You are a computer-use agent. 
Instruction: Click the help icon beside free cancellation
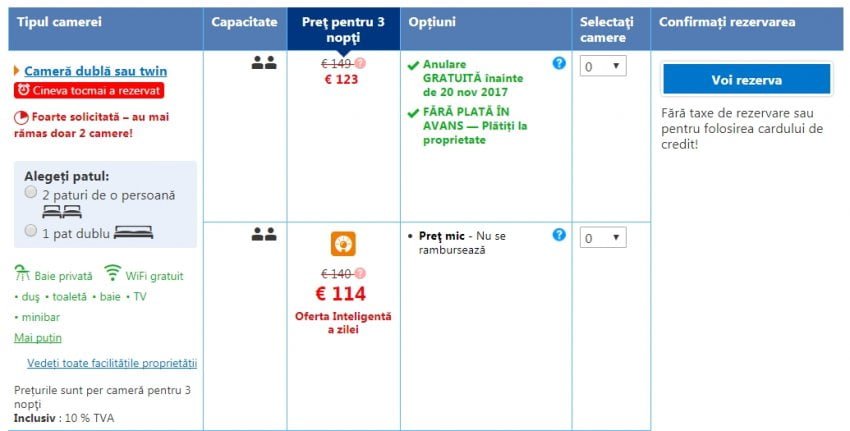(x=559, y=63)
